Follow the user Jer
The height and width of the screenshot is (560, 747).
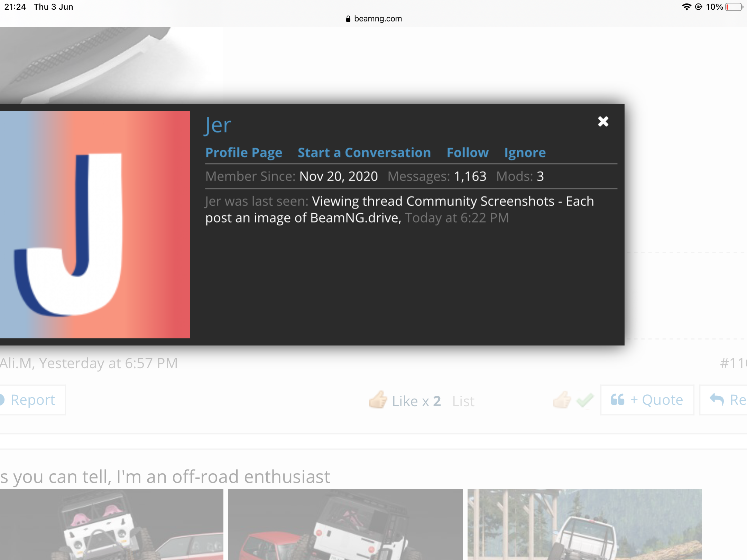click(468, 152)
